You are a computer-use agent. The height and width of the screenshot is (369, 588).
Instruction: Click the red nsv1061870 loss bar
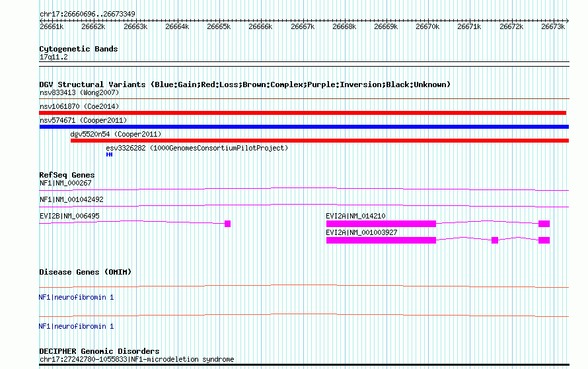[303, 113]
